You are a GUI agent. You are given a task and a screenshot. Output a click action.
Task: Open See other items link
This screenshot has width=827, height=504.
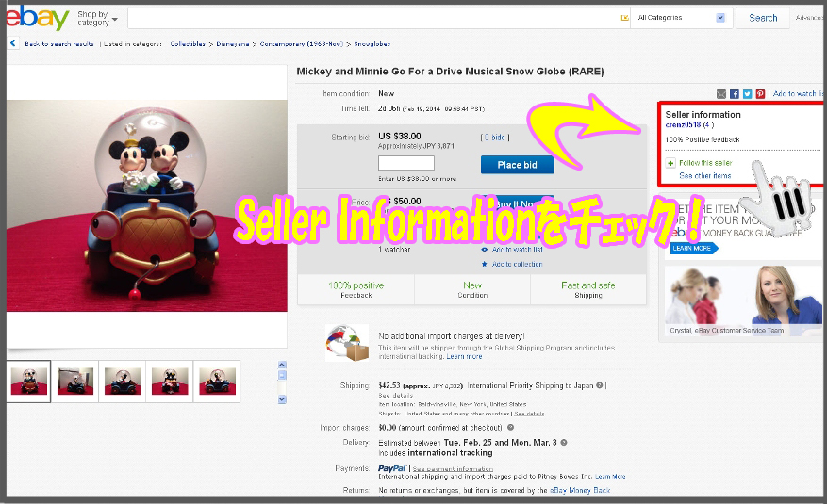(704, 176)
